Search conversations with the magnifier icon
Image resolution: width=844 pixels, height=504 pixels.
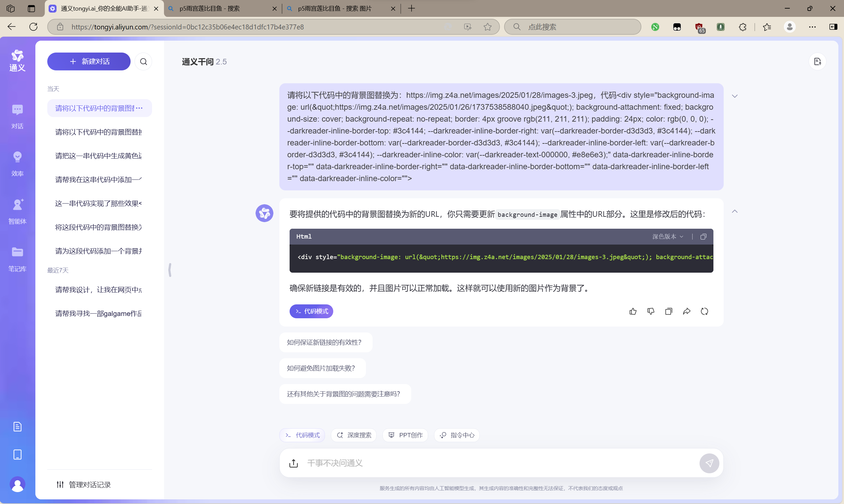143,61
